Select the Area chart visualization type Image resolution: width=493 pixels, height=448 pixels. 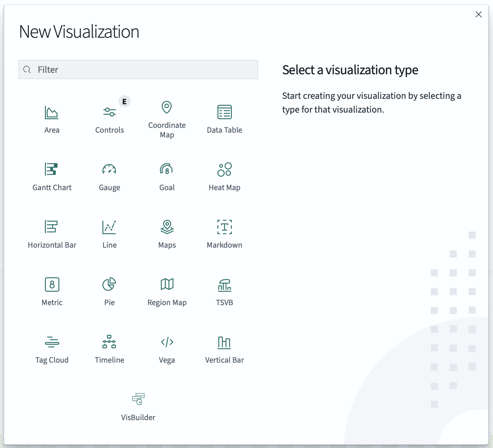[52, 113]
